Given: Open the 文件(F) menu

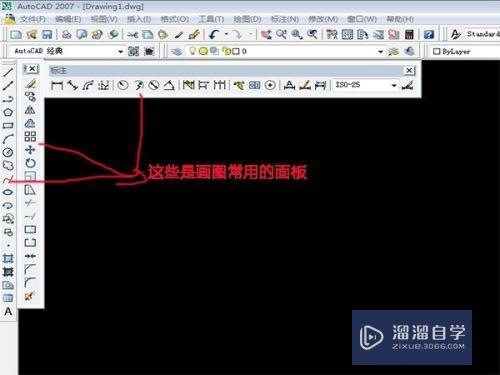Looking at the screenshot, I should pyautogui.click(x=33, y=19).
